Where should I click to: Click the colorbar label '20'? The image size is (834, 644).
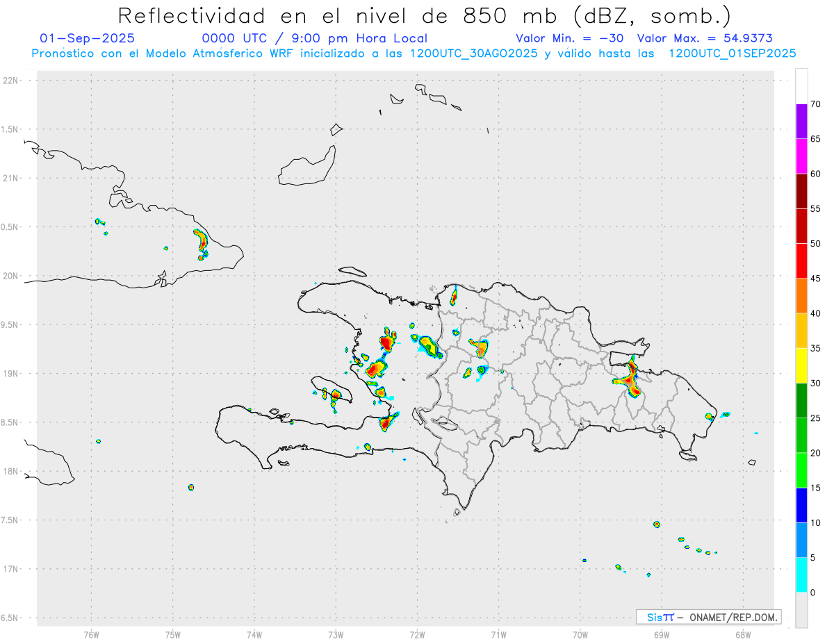pos(816,453)
